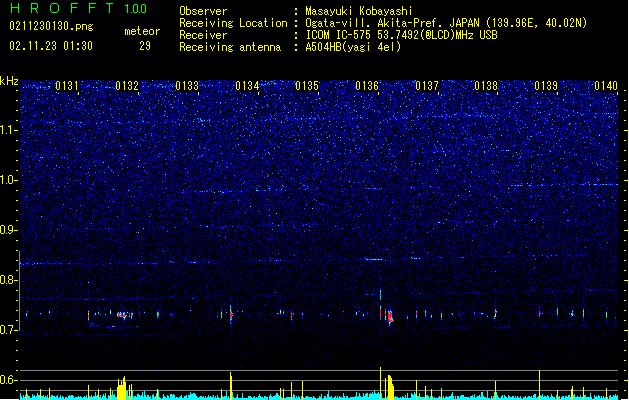The width and height of the screenshot is (629, 400).
Task: Click the date stamp 02.11.23 01:30
Action: pos(51,46)
